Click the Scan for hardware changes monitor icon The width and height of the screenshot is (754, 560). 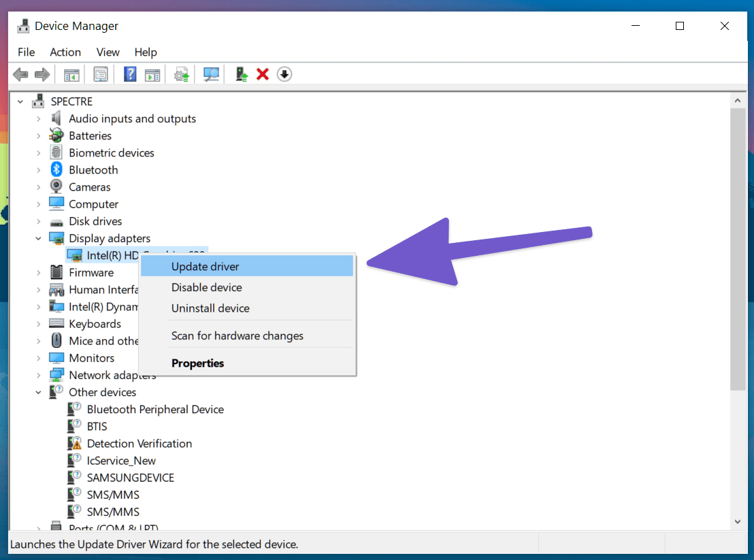coord(211,74)
